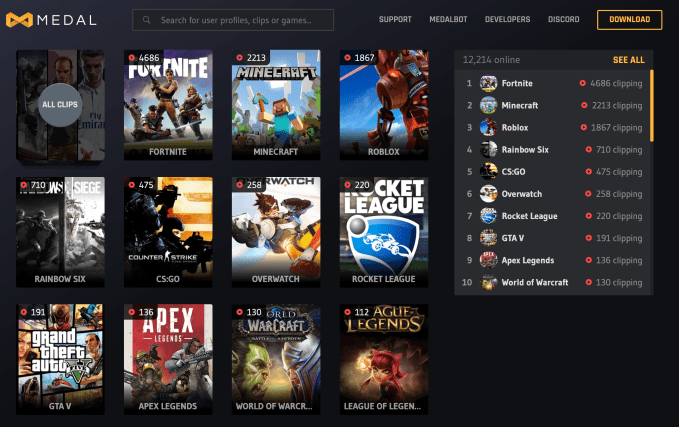This screenshot has width=679, height=427.
Task: Open the Support menu item
Action: (x=395, y=19)
